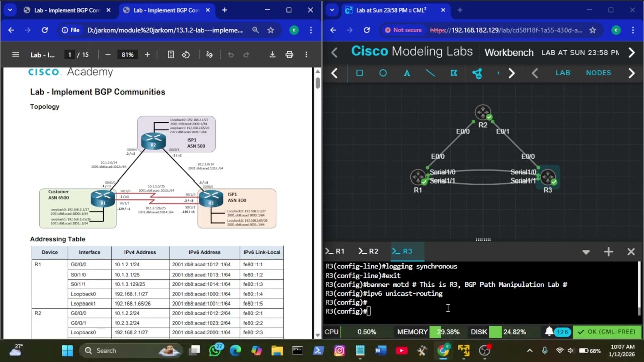Click the R2 router node on canvas
The height and width of the screenshot is (362, 644).
(x=483, y=113)
